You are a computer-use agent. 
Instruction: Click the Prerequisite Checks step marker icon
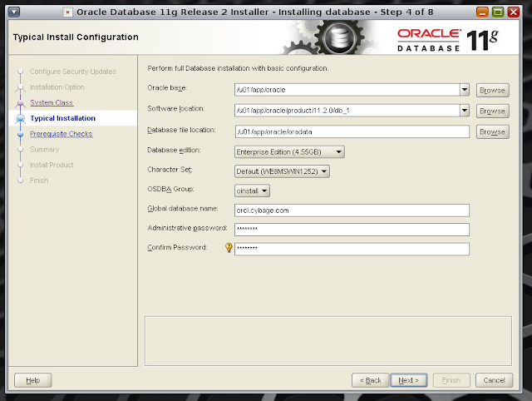(20, 134)
